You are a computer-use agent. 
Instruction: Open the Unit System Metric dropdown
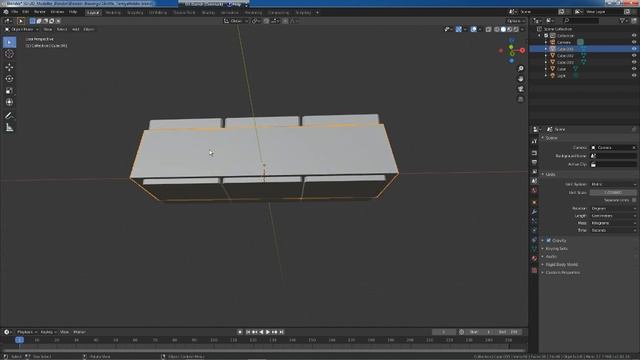coord(613,184)
